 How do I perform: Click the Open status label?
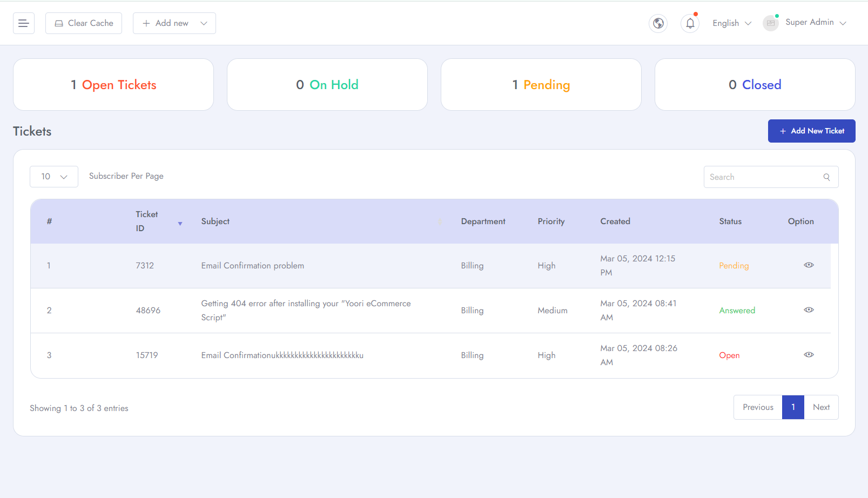pyautogui.click(x=729, y=355)
